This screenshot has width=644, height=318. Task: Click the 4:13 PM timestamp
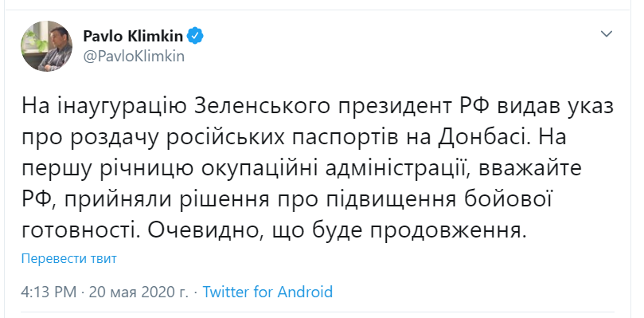coord(49,292)
